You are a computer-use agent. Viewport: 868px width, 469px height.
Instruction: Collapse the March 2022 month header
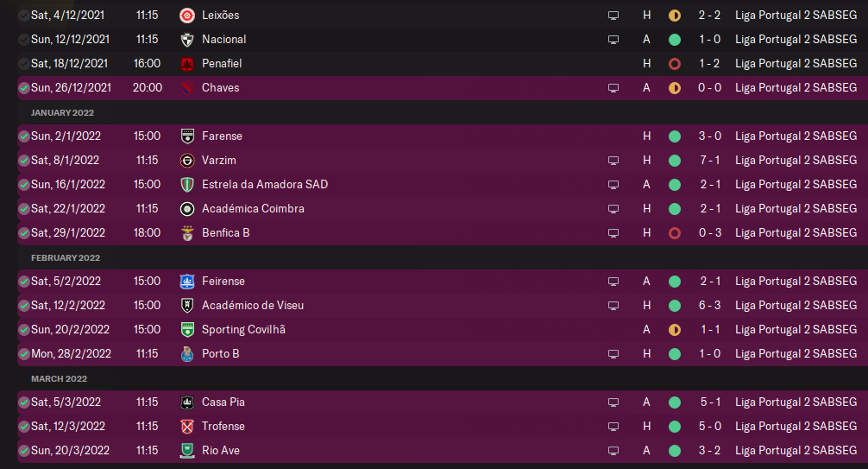click(59, 378)
